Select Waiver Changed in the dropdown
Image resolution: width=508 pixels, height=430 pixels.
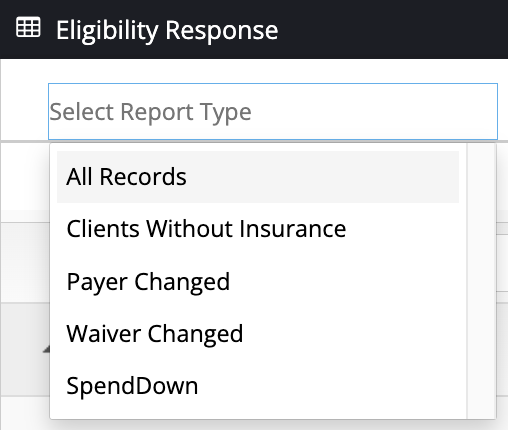pyautogui.click(x=258, y=334)
